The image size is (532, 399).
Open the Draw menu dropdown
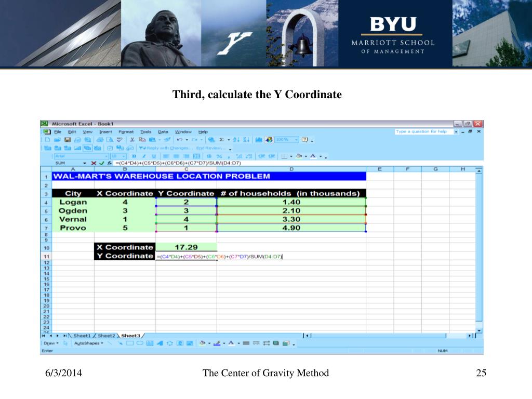pos(51,343)
